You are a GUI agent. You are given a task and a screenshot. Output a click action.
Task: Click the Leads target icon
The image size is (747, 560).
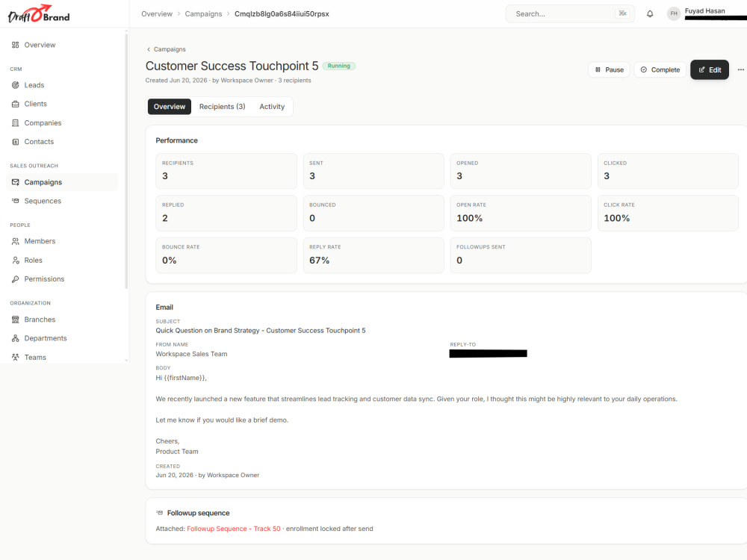coord(15,85)
